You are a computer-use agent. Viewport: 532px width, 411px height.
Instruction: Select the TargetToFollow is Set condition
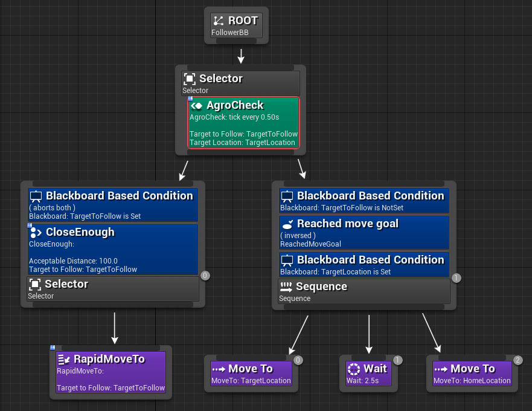113,205
